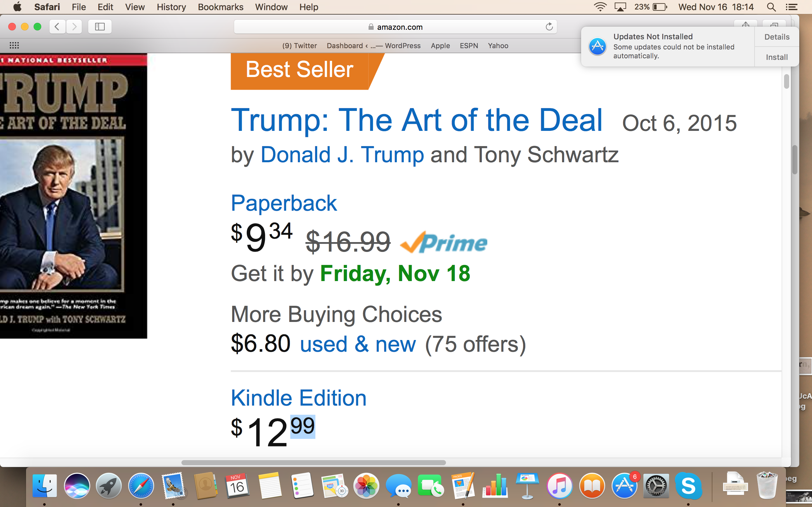812x507 pixels.
Task: Click the Kindle Edition link
Action: 298,398
